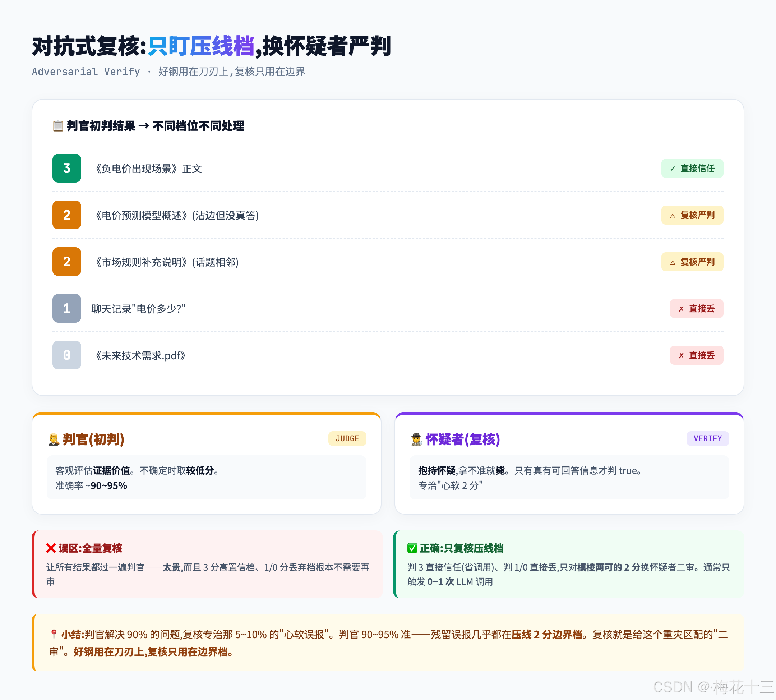Click '复核严判' tag on 市场规则补充说明 row
Screen dimensions: 776x700
[692, 262]
